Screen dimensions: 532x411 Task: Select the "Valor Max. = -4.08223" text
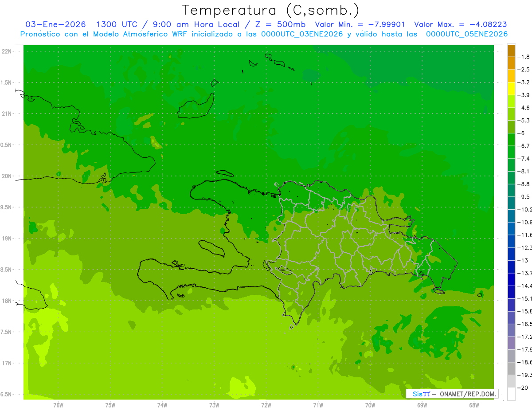(460, 24)
